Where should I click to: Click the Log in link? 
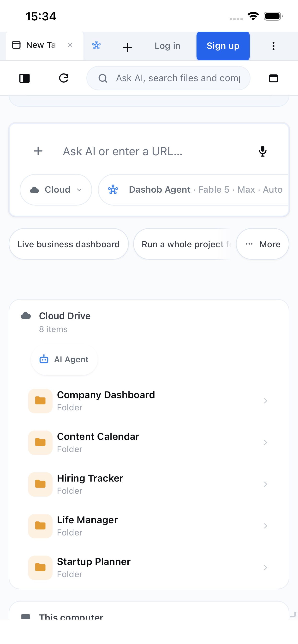tap(167, 46)
